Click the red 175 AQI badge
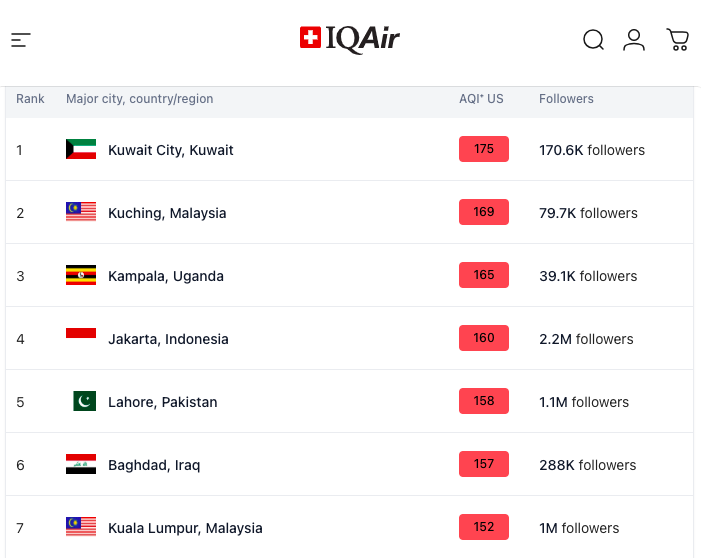This screenshot has width=701, height=558. [x=484, y=149]
